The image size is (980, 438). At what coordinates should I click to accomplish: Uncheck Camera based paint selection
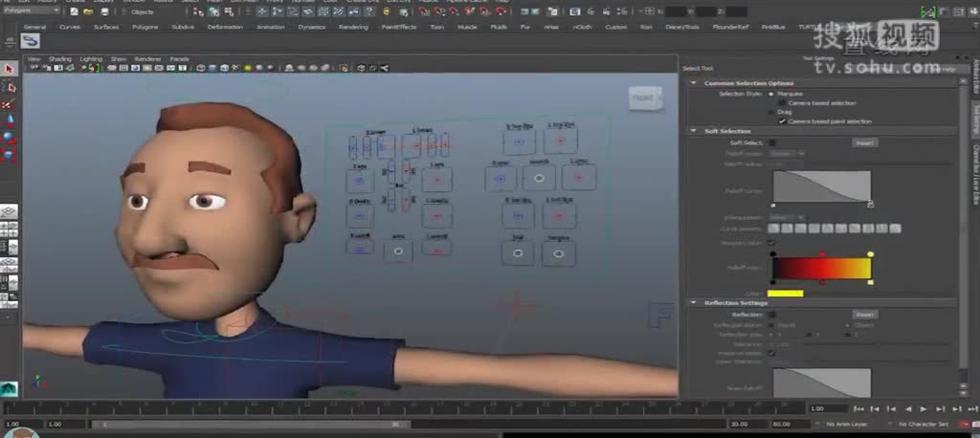[782, 121]
